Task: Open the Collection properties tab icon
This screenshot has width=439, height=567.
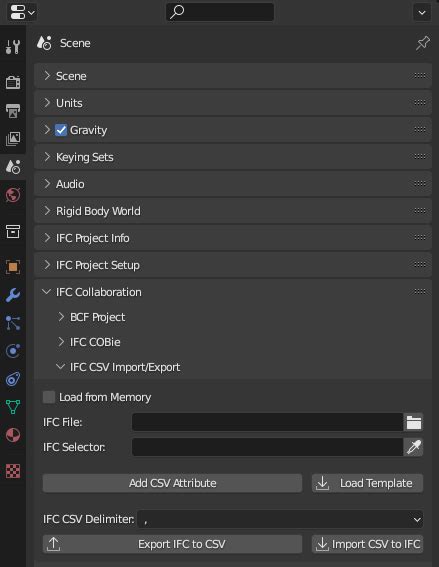Action: (13, 231)
